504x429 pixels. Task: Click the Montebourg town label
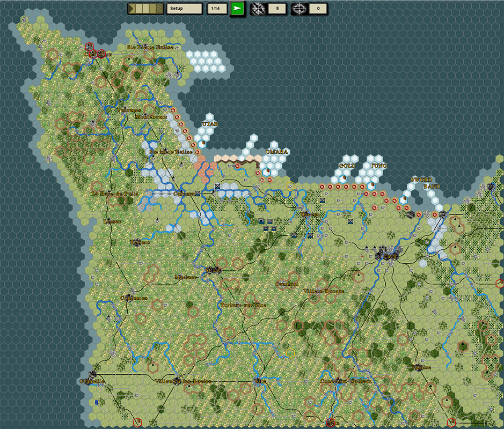tap(151, 117)
